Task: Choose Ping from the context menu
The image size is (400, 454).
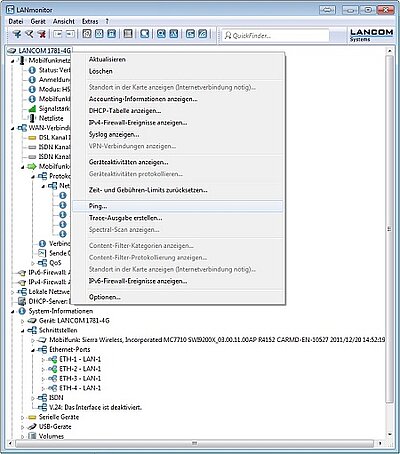Action: 178,206
